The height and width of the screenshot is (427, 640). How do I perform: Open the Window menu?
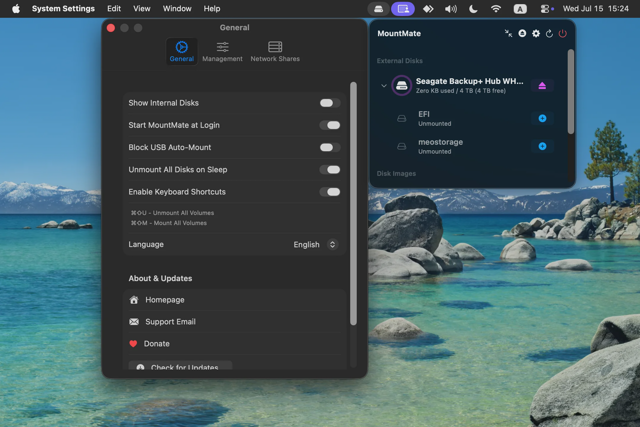177,9
